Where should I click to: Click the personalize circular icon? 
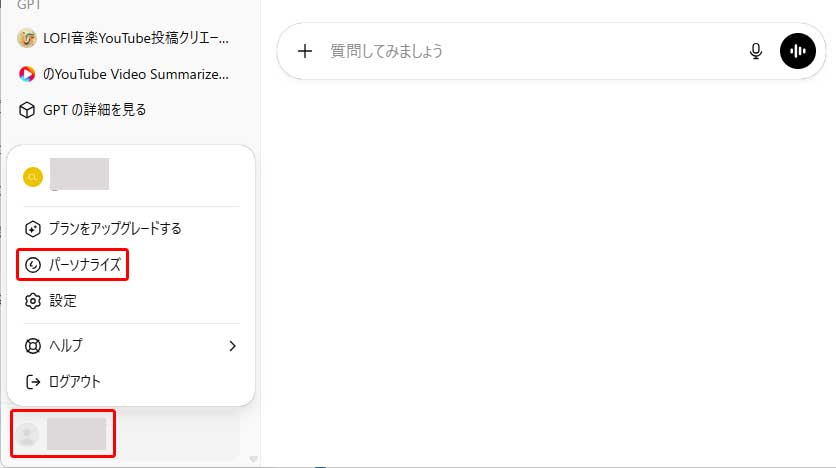(x=33, y=265)
